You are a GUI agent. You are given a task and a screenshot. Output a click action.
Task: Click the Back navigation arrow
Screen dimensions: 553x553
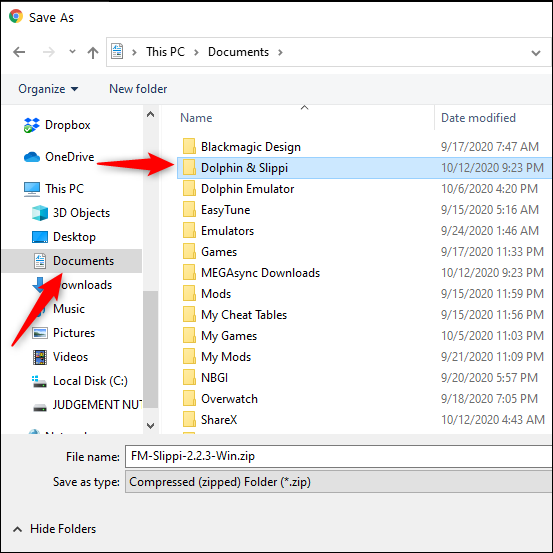(x=19, y=52)
